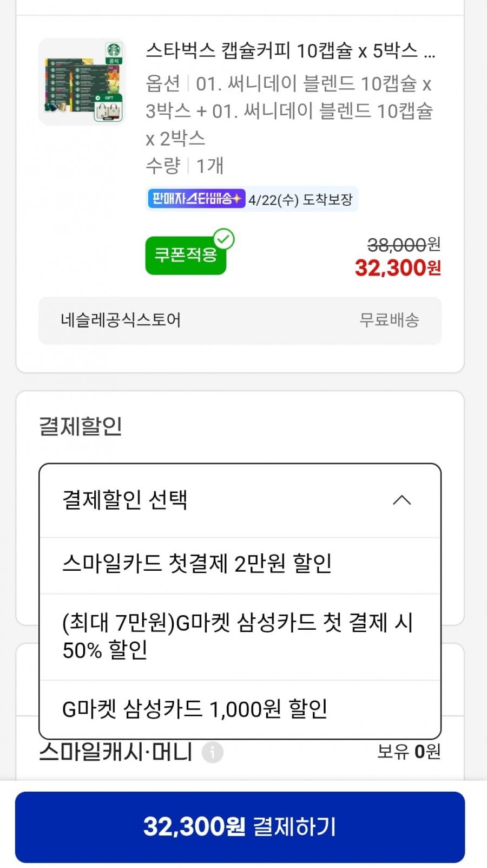Tap the 판매자스타배송 delivery badge
Image resolution: width=487 pixels, height=868 pixels.
(x=196, y=199)
